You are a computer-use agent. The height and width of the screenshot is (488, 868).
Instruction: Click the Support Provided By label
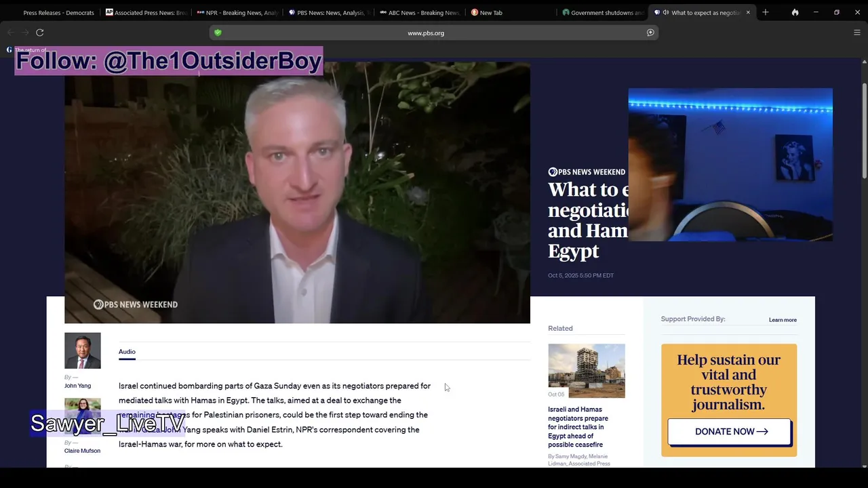click(x=693, y=319)
